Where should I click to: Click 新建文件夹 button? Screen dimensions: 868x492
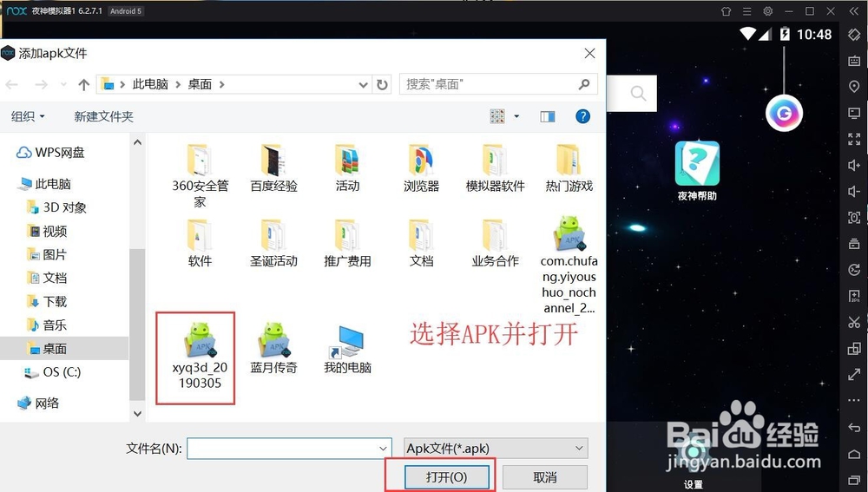click(x=103, y=116)
